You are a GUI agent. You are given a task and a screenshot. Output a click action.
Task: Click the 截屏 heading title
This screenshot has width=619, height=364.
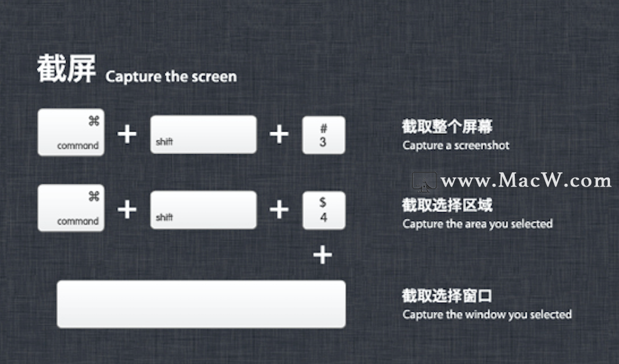(x=66, y=68)
